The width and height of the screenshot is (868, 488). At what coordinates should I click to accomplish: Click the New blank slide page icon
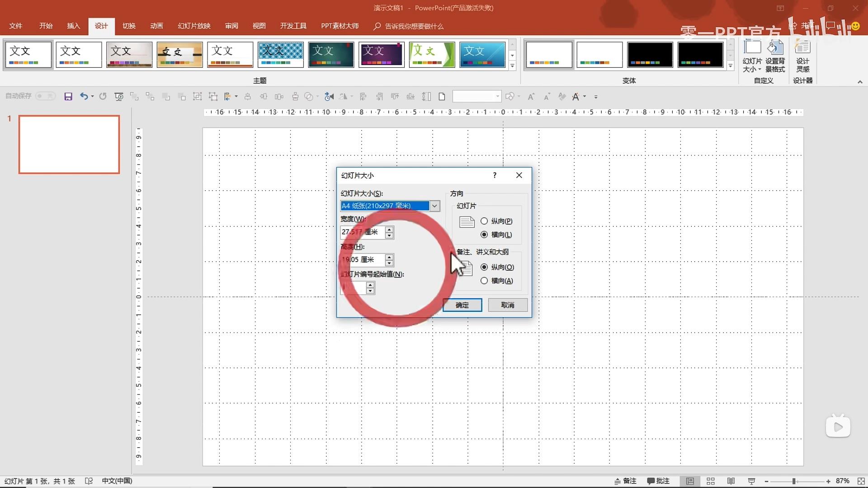tap(442, 97)
